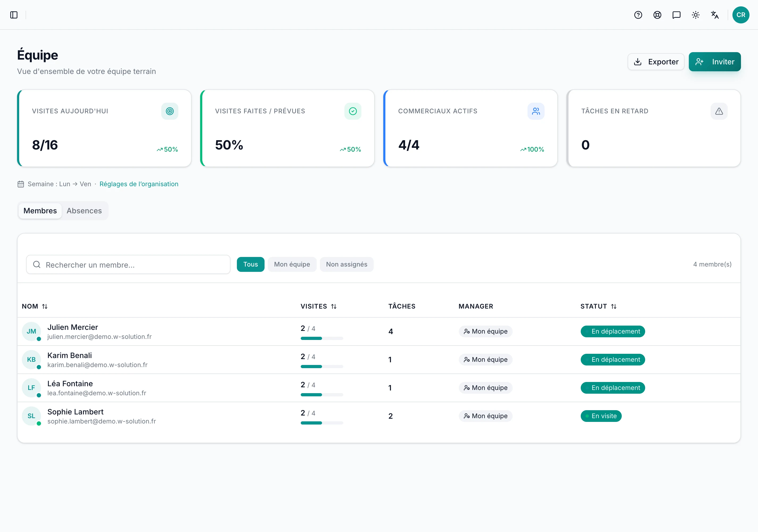
Task: Click Sophie Lambert's visits progress bar
Action: tap(322, 423)
